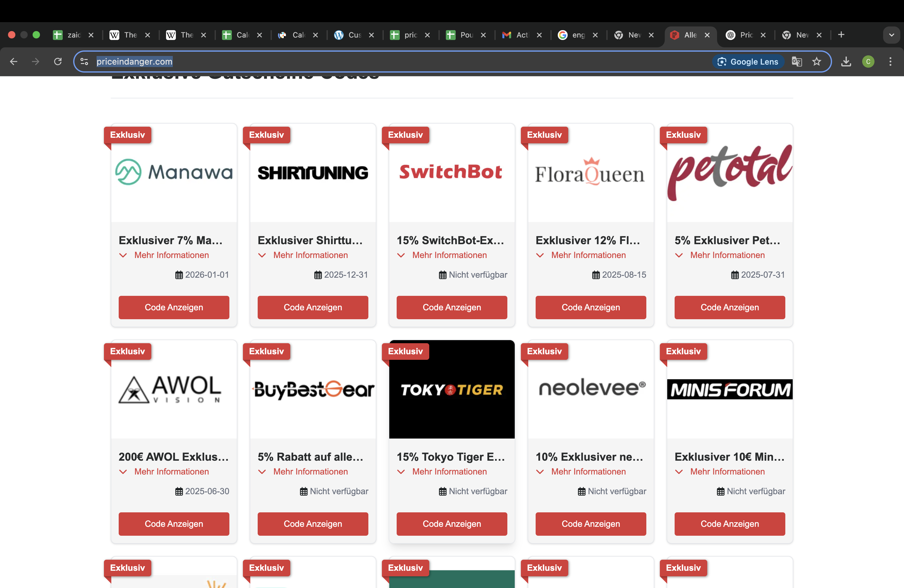Close the Gmail 'Act' tab
Screen dimensions: 904x588
click(539, 35)
